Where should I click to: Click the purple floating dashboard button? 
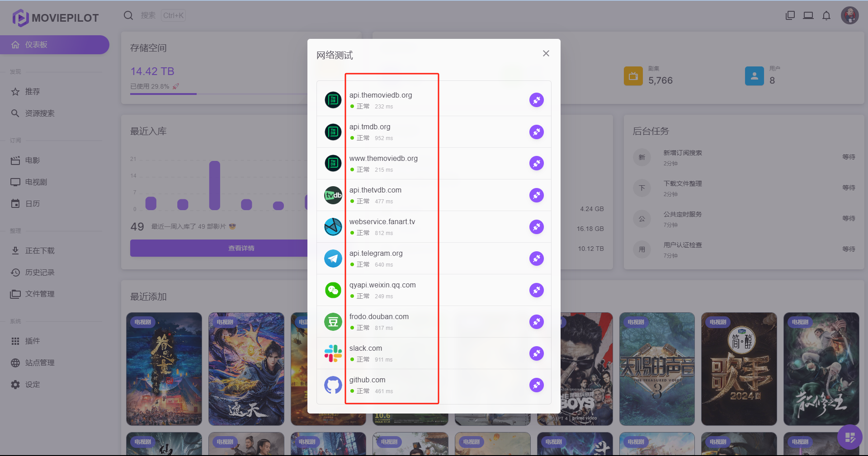coord(849,437)
